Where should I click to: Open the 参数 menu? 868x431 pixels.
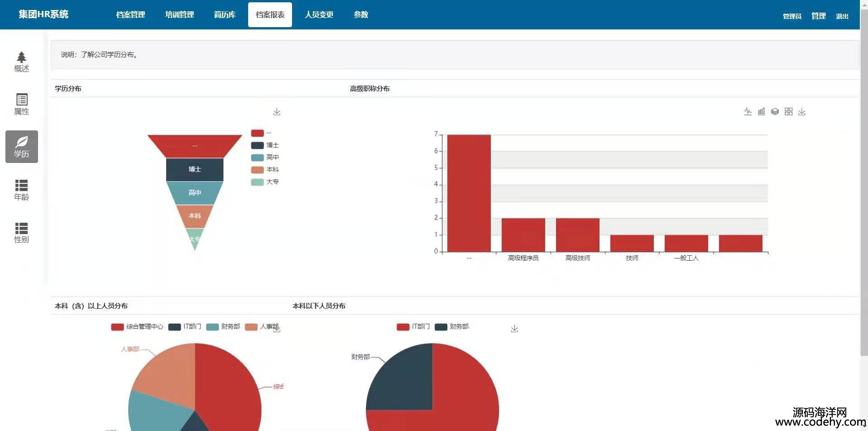pyautogui.click(x=361, y=14)
